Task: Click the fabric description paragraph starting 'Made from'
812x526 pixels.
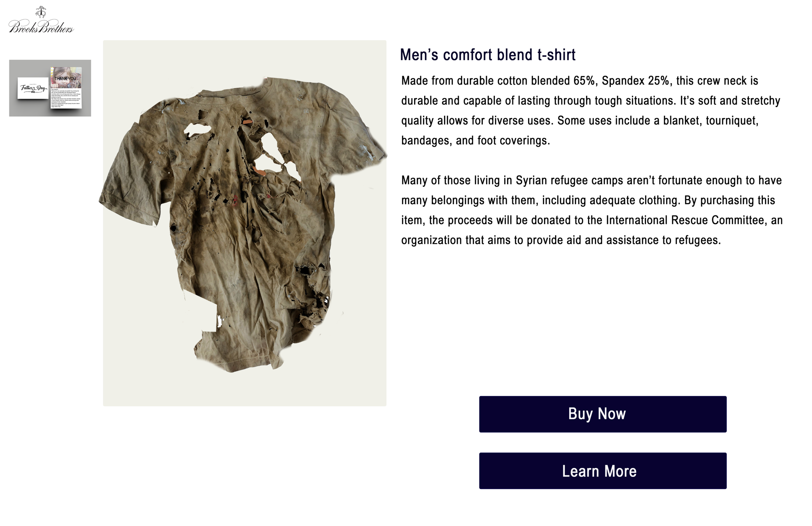Action: pyautogui.click(x=591, y=110)
